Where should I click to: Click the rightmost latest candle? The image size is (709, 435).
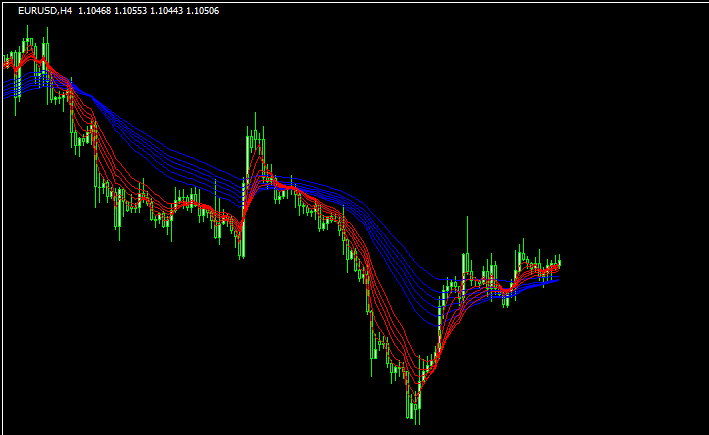559,263
